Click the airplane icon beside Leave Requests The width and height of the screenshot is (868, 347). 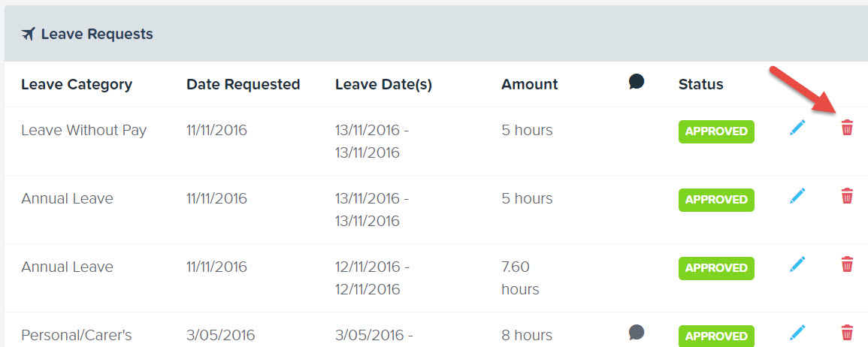[29, 35]
